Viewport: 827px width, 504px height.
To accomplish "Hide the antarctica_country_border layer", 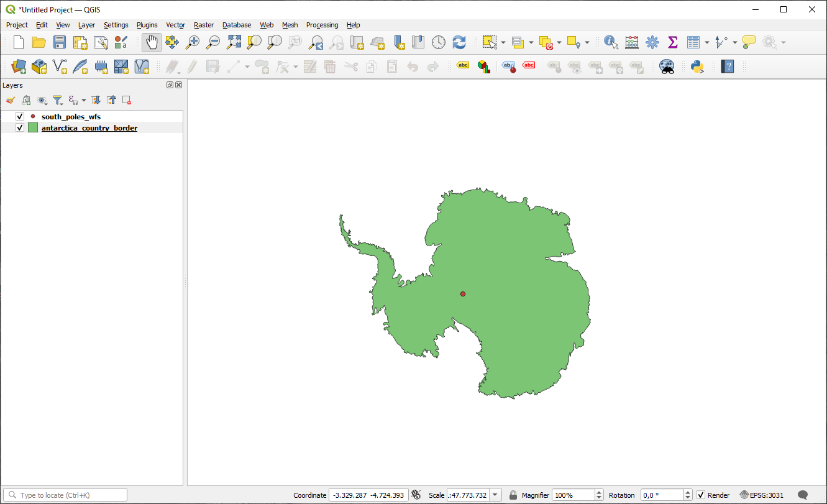I will pyautogui.click(x=20, y=128).
